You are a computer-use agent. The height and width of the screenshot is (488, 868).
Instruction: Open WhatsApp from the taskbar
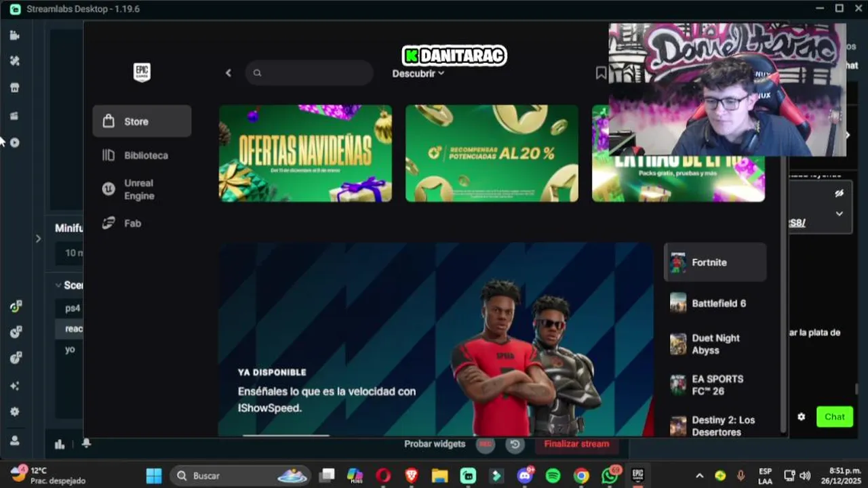610,476
